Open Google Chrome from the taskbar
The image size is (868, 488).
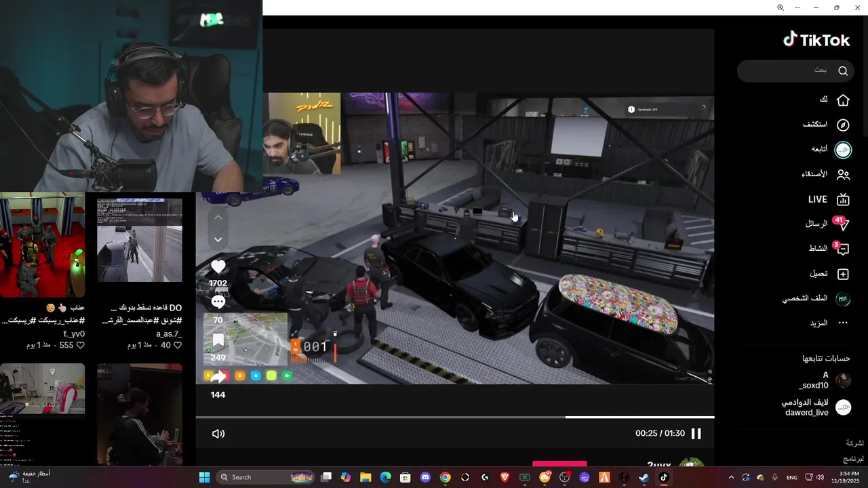[445, 477]
